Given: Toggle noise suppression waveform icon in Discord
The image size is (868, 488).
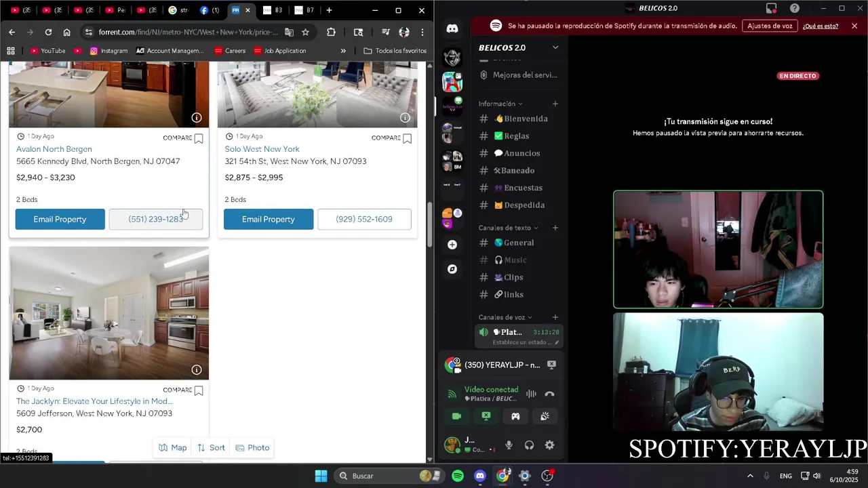Looking at the screenshot, I should [x=531, y=394].
